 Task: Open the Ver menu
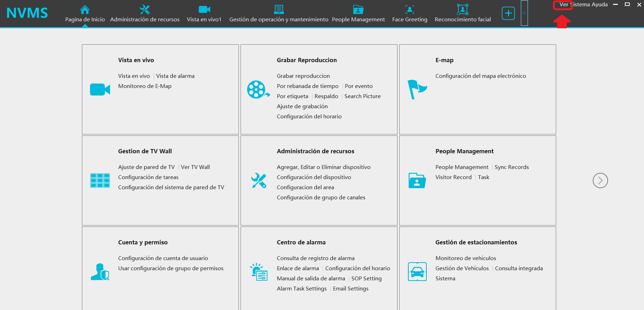pyautogui.click(x=563, y=5)
